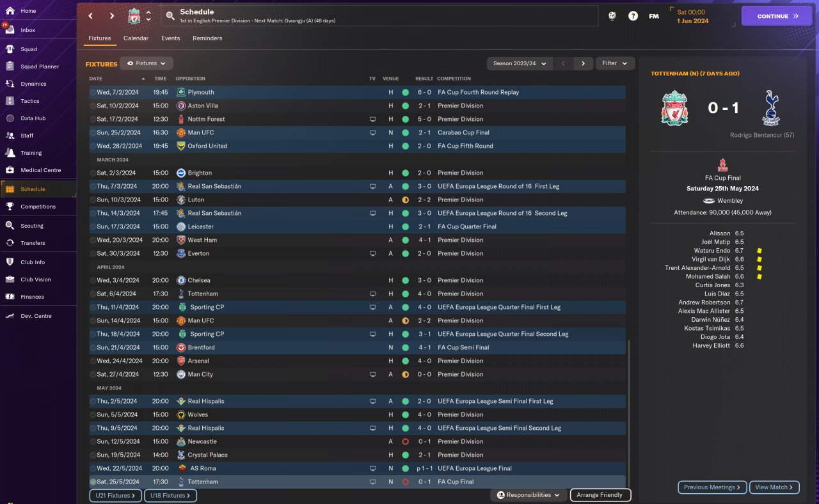
Task: Tick the check circle for Plymouth 7/2/2024
Action: click(x=93, y=92)
